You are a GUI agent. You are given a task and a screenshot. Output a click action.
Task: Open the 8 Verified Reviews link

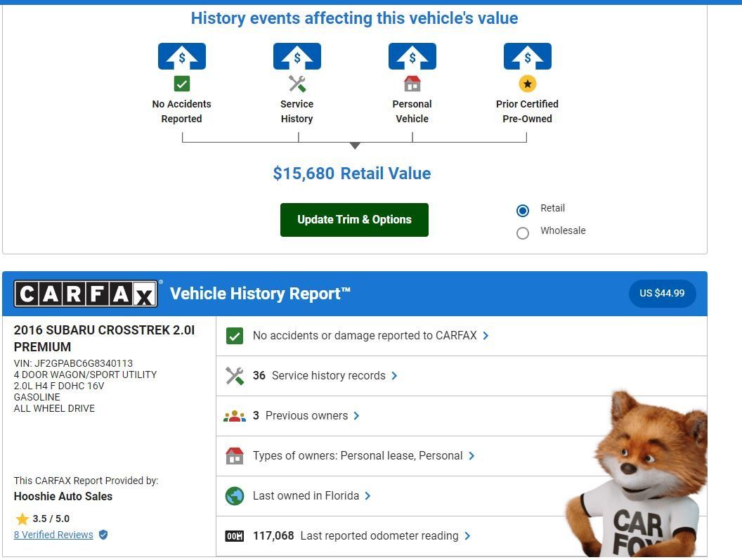click(53, 535)
